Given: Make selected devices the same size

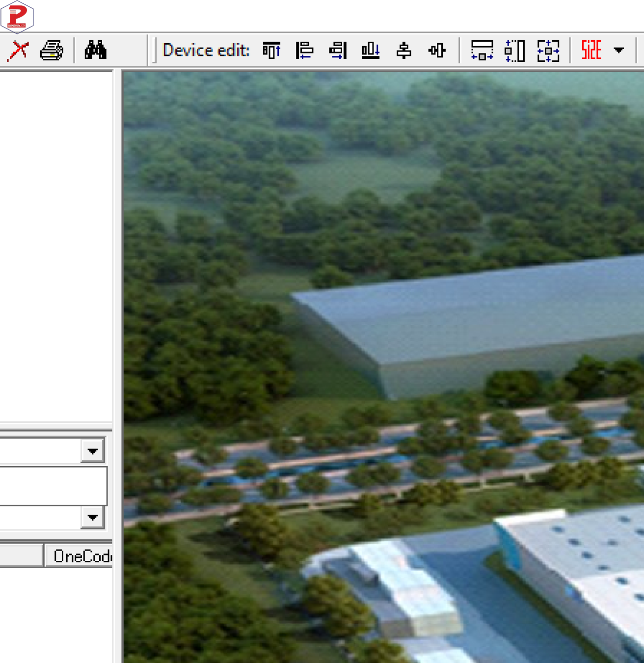Looking at the screenshot, I should coord(548,51).
